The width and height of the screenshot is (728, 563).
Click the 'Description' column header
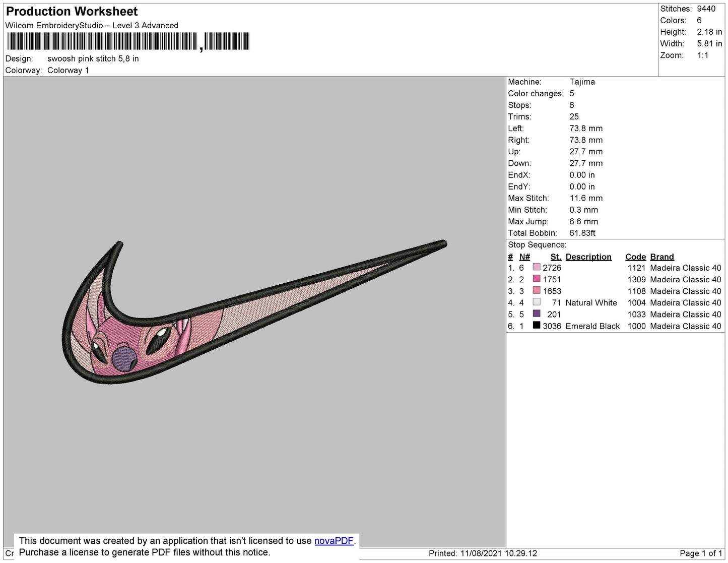(588, 257)
